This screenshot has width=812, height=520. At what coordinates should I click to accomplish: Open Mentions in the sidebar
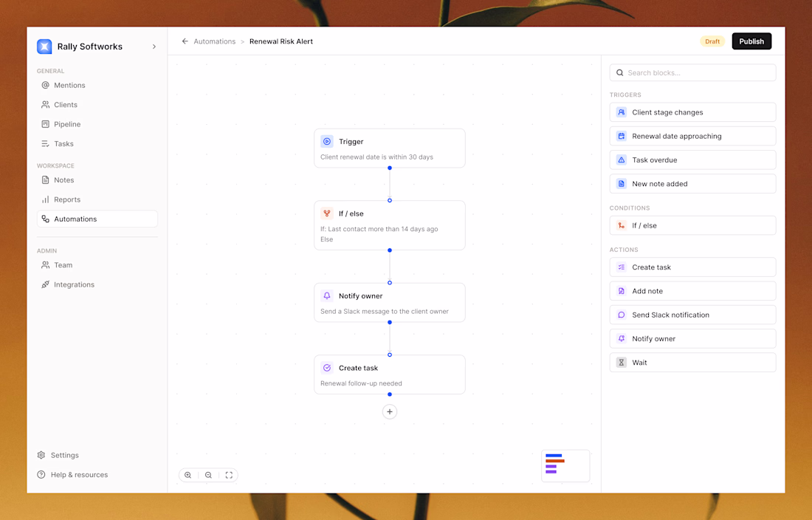click(97, 85)
